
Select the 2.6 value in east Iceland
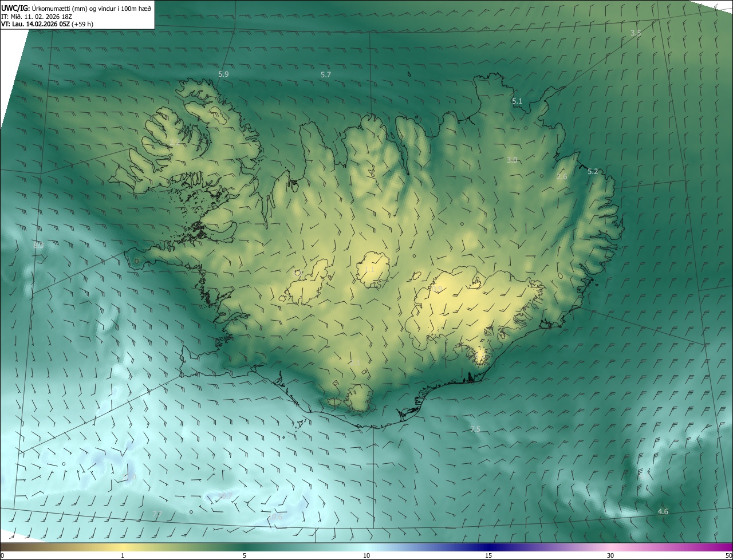(562, 177)
